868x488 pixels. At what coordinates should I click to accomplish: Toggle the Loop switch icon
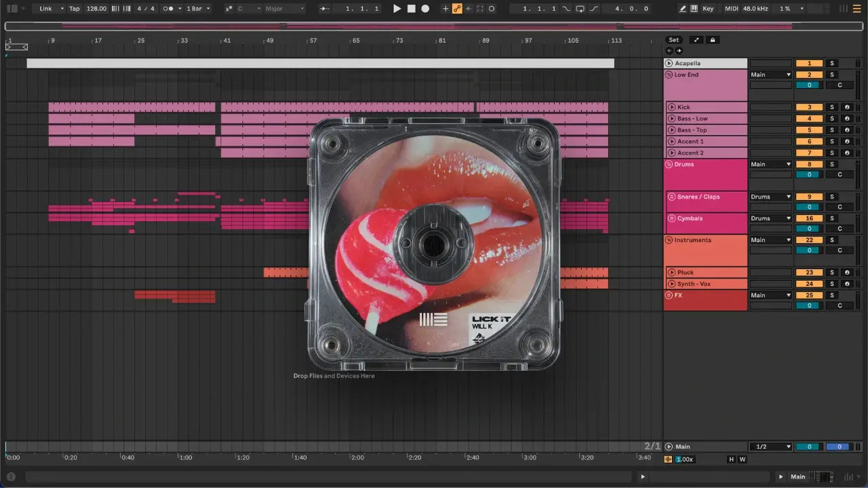580,9
